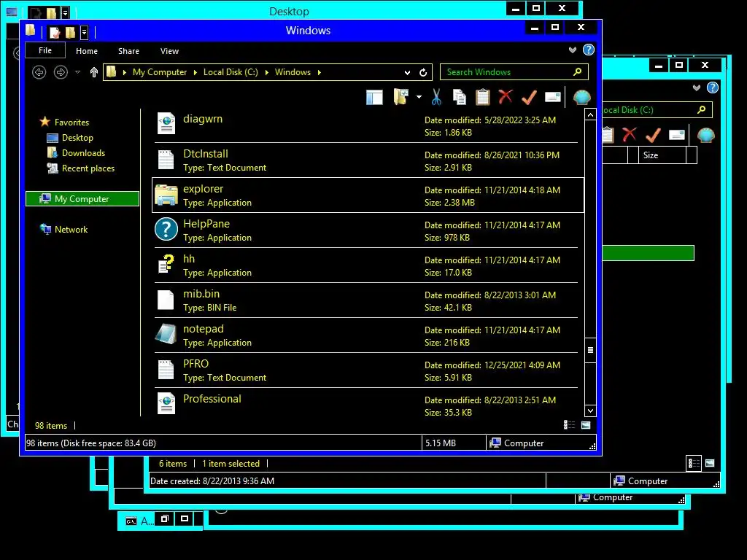Switch to details view in Windows window

(x=569, y=425)
